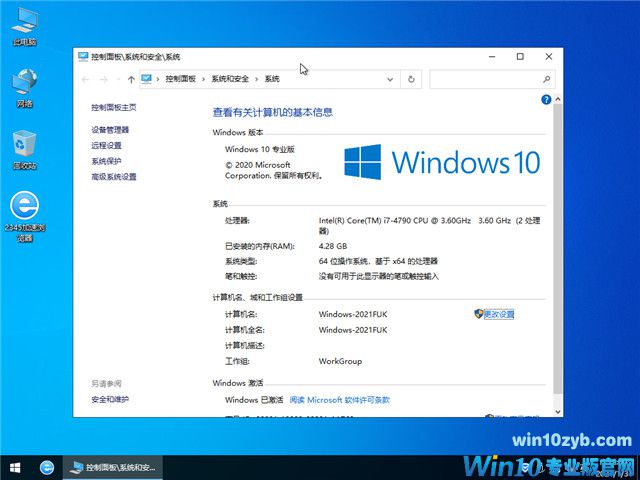Read the Microsoft 软件许可条款 link
This screenshot has width=640, height=480.
tap(339, 400)
